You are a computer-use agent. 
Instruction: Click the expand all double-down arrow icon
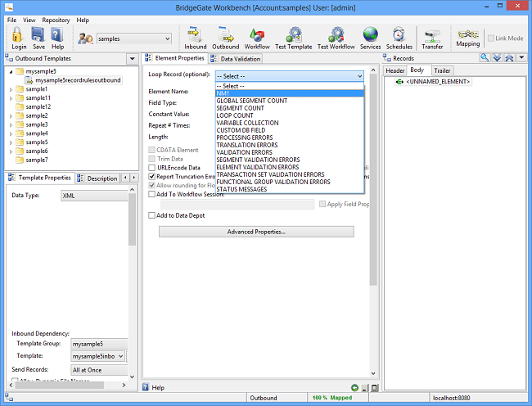click(497, 57)
